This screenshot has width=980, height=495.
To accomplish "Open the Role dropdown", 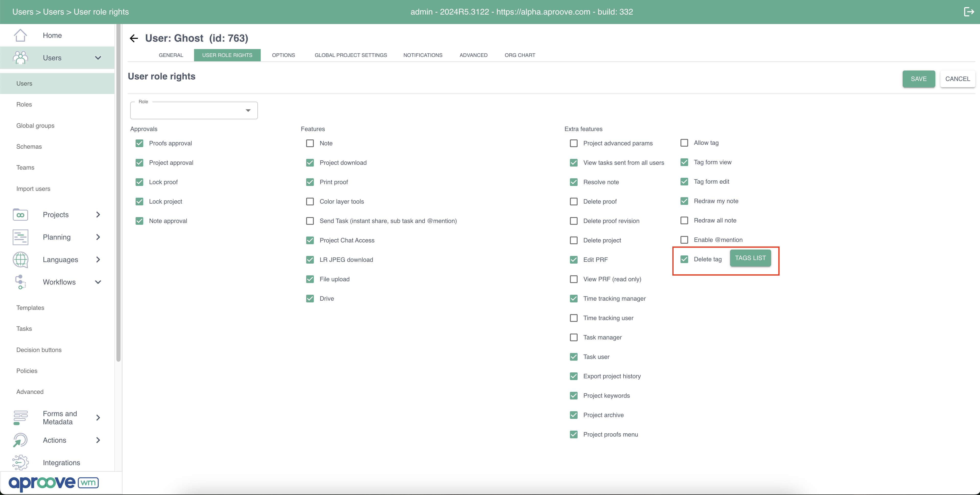I will click(194, 110).
